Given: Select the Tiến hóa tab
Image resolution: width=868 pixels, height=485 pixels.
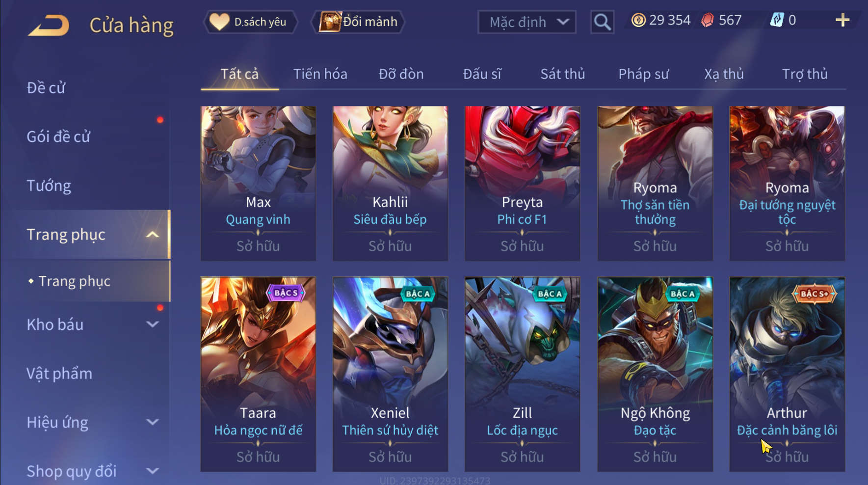Looking at the screenshot, I should pos(320,74).
